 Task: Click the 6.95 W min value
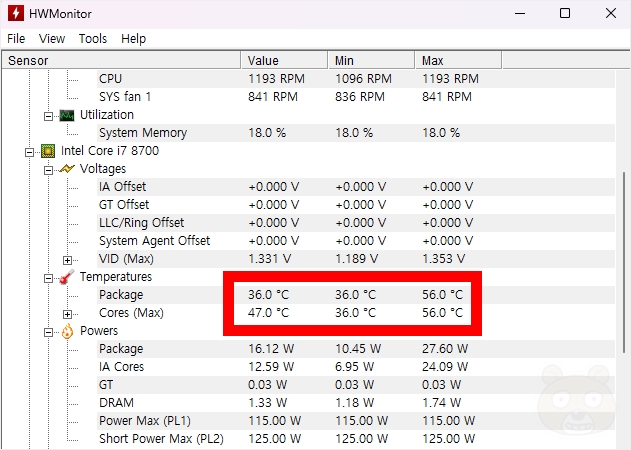click(x=355, y=367)
